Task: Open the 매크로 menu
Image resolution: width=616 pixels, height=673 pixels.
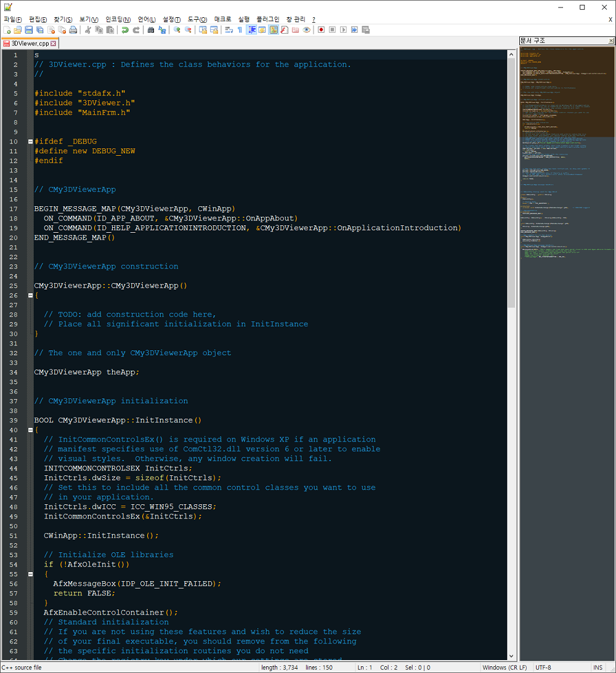Action: pyautogui.click(x=223, y=19)
